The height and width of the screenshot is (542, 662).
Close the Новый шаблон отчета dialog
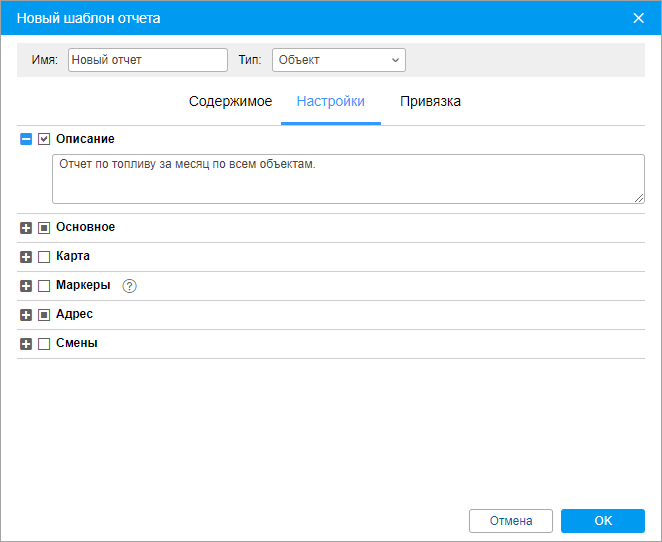click(638, 18)
